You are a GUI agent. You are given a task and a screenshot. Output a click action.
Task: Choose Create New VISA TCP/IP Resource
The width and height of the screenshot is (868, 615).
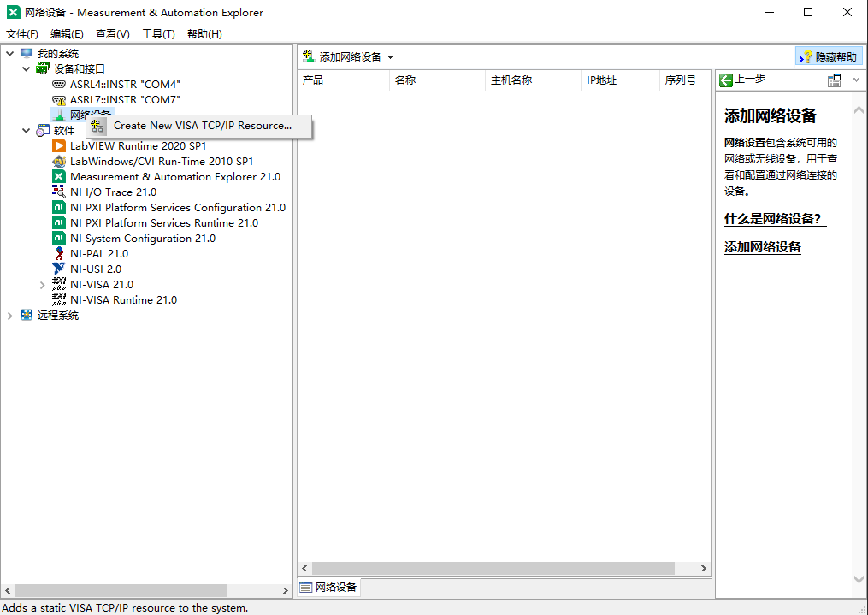point(199,126)
